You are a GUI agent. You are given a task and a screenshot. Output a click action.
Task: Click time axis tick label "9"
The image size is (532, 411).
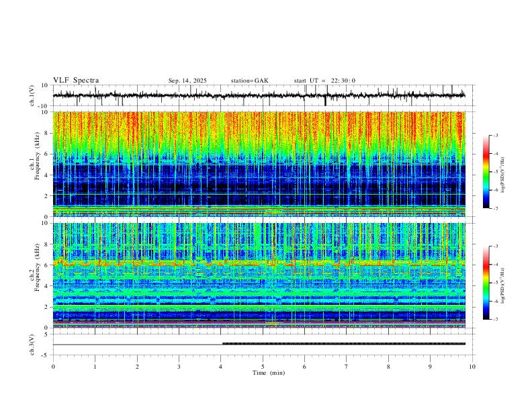coord(430,367)
